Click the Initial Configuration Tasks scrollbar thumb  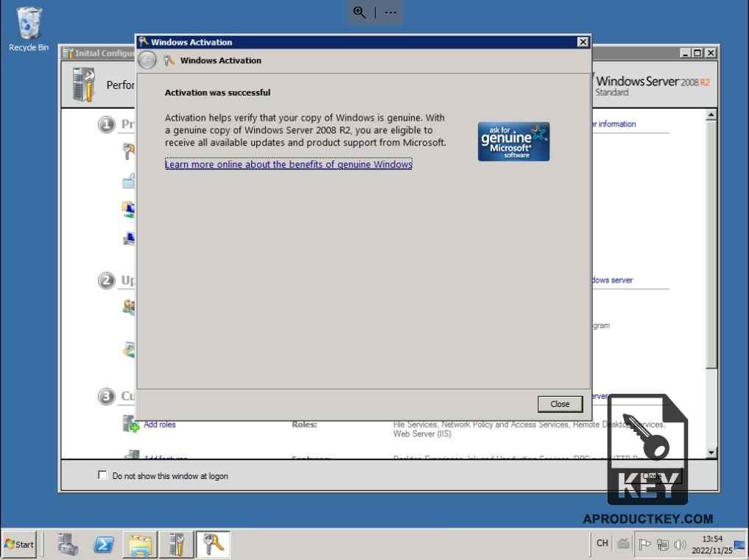[x=711, y=244]
